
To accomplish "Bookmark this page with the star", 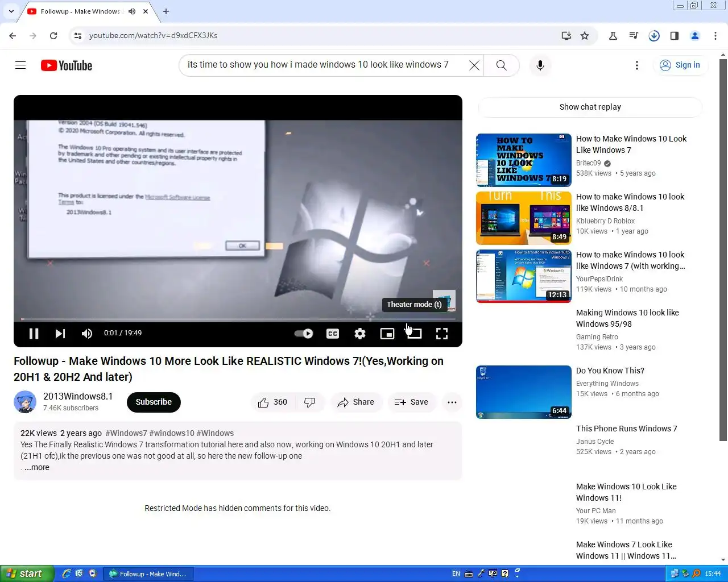I will 585,35.
